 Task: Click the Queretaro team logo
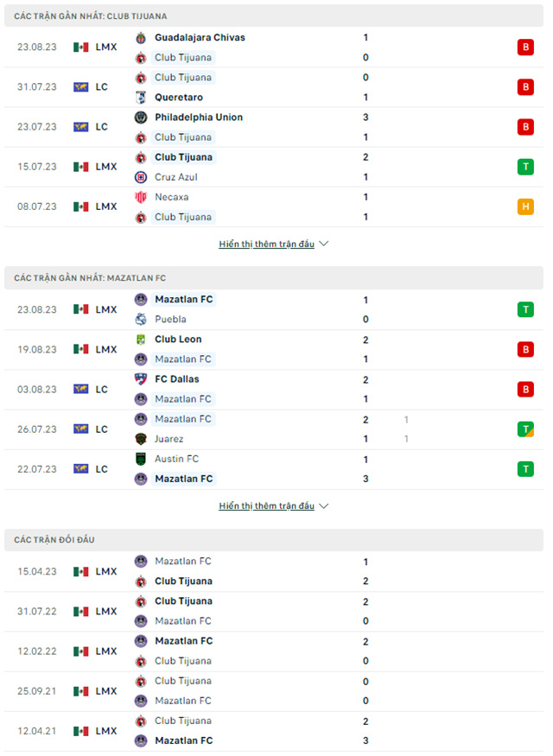141,98
